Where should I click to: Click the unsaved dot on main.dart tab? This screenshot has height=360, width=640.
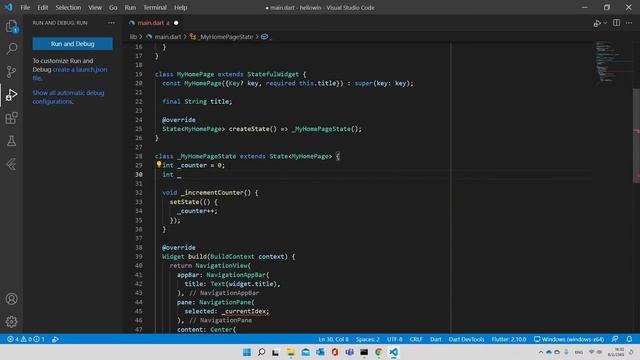pos(176,23)
